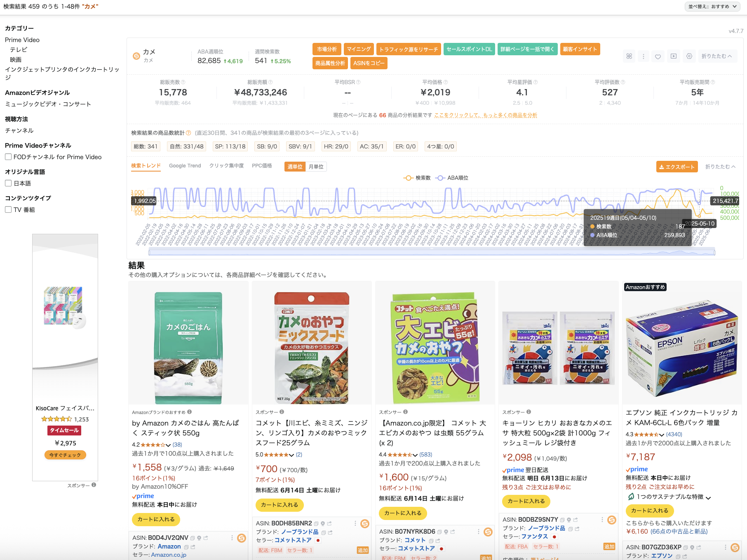Click orange S logo beside カメ keyword
The width and height of the screenshot is (747, 560).
click(136, 56)
